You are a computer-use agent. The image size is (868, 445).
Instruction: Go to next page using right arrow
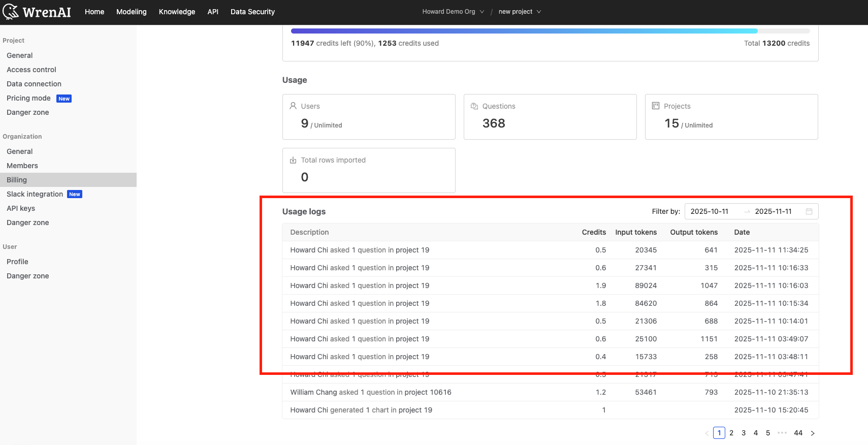click(813, 433)
